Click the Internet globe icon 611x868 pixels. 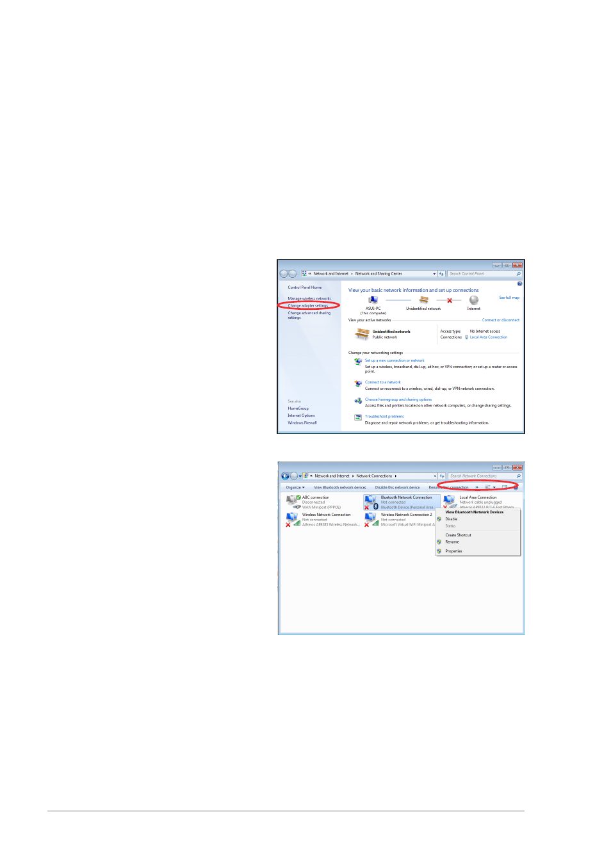coord(474,300)
